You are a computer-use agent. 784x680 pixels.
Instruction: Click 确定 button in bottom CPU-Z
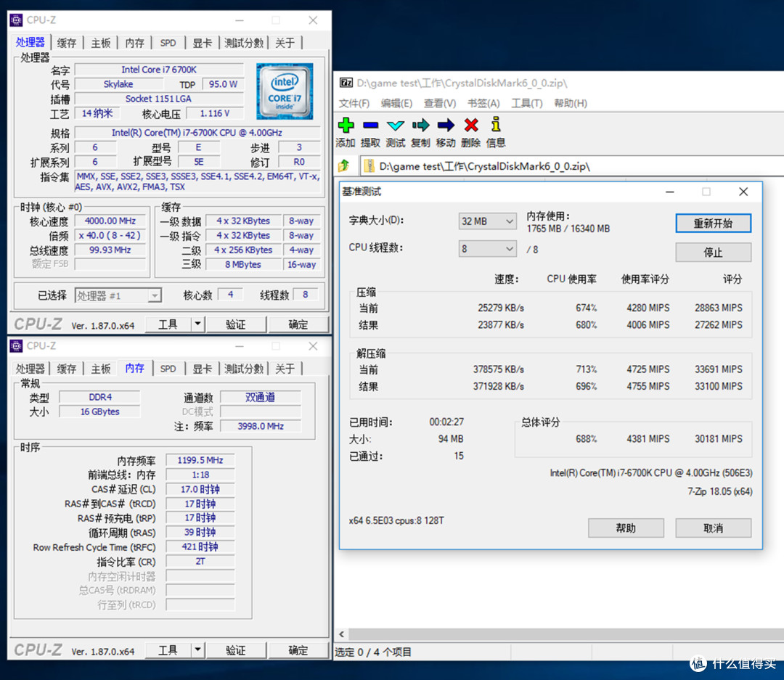pos(298,650)
